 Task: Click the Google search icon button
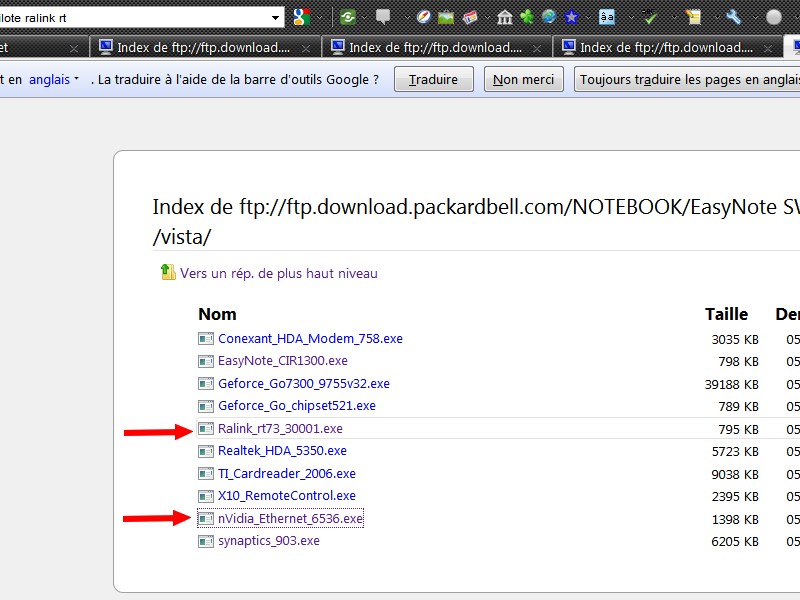coord(301,17)
